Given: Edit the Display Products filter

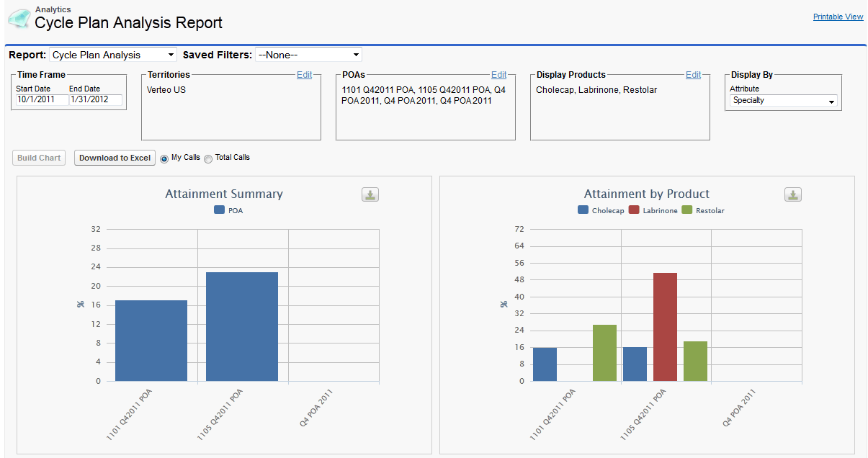Looking at the screenshot, I should pos(693,75).
